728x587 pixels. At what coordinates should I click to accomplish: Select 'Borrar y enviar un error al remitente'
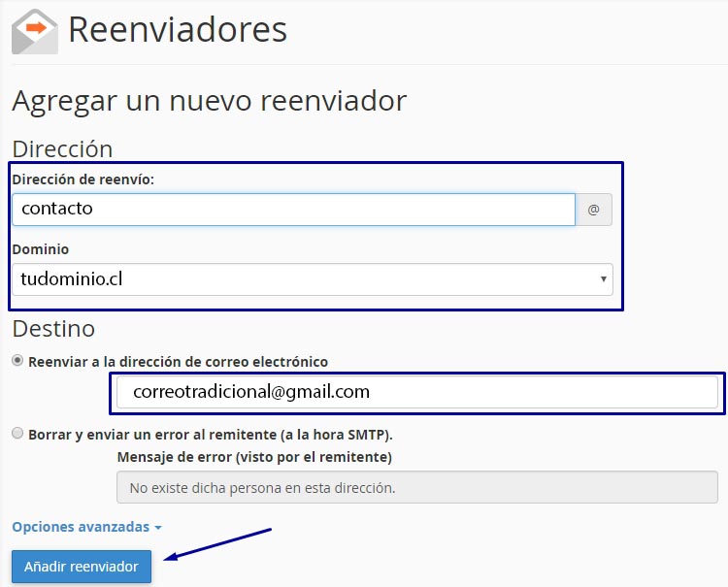[17, 434]
